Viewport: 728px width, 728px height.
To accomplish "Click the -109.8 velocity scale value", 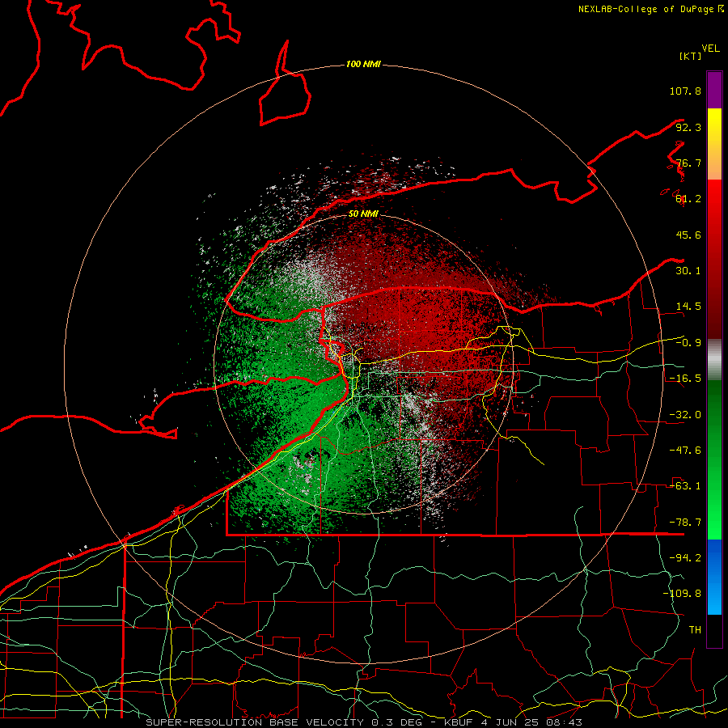I will pos(682,594).
